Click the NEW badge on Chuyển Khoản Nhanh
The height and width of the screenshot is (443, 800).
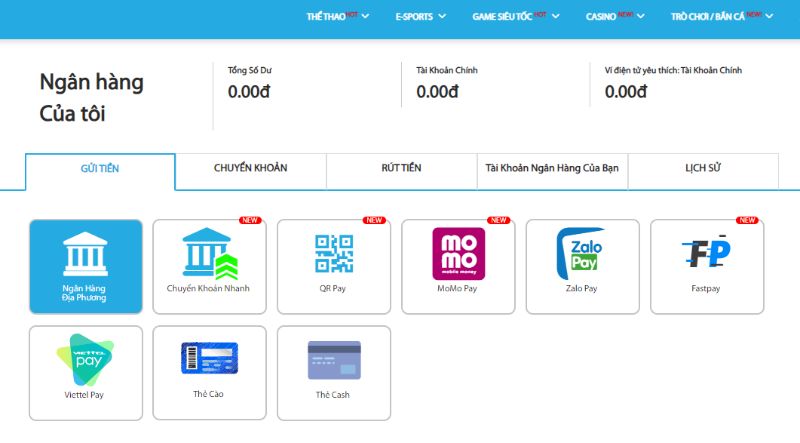[250, 220]
